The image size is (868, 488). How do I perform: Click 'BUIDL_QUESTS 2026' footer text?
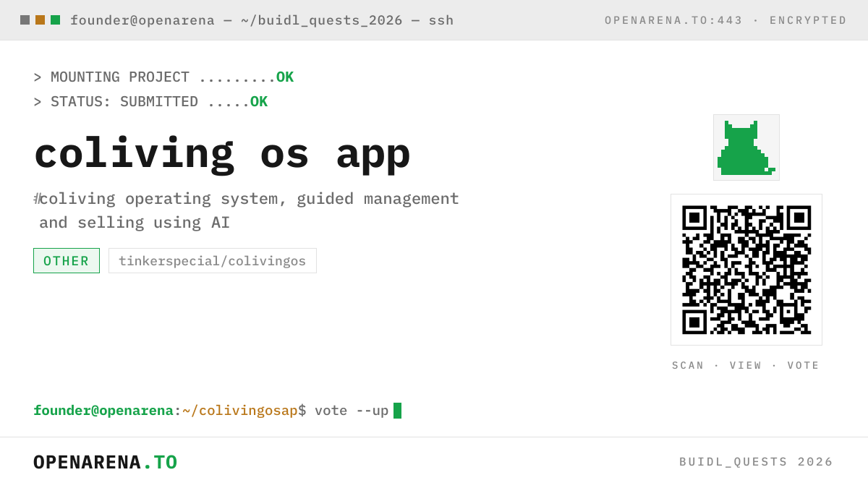click(x=757, y=462)
